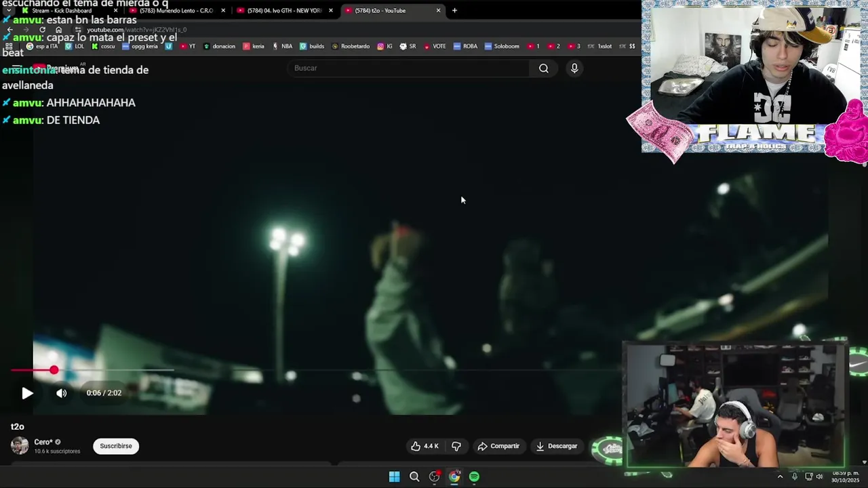
Task: Show hidden system tray icons chevron
Action: point(780,476)
